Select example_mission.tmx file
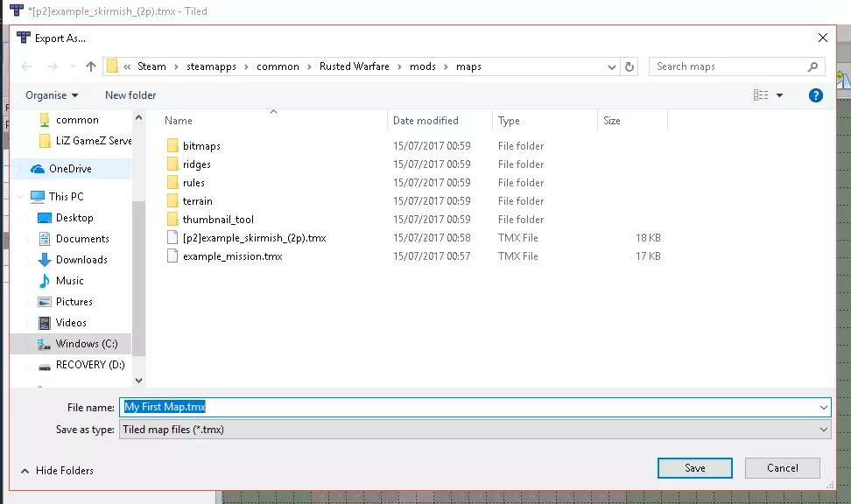Viewport: 851px width, 504px height. (x=232, y=256)
